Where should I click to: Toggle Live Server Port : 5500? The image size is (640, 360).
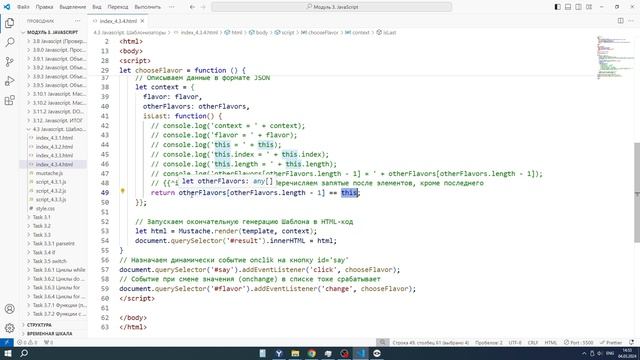coord(578,342)
